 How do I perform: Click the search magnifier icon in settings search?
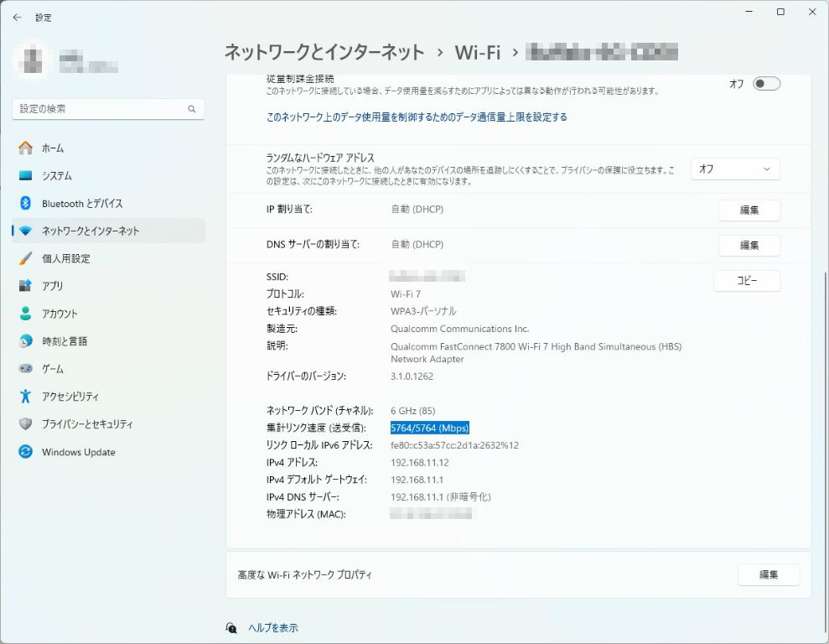[x=192, y=109]
